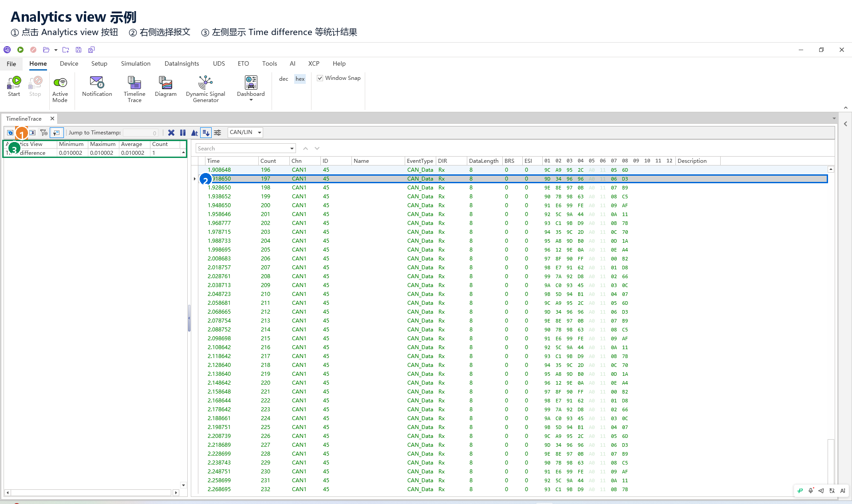Viewport: 852px width, 504px height.
Task: Open the folder icon dropdown arrow in quick access
Action: point(56,50)
